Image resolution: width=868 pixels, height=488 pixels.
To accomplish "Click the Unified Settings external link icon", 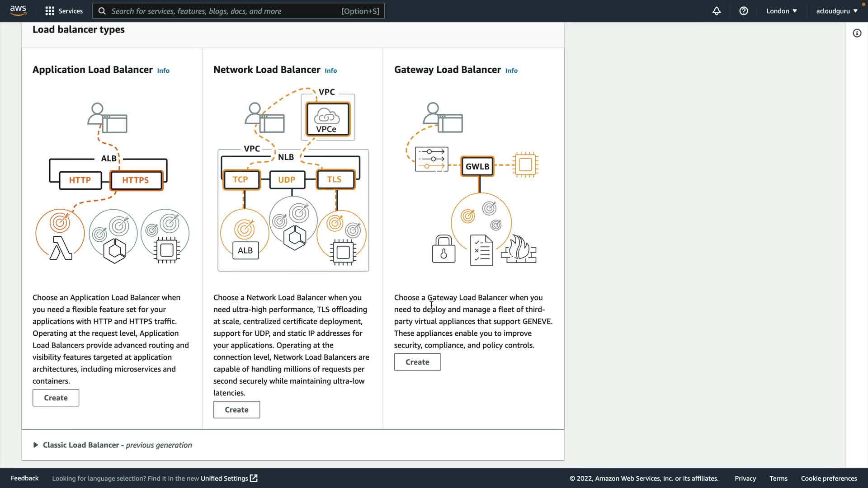I will (254, 478).
